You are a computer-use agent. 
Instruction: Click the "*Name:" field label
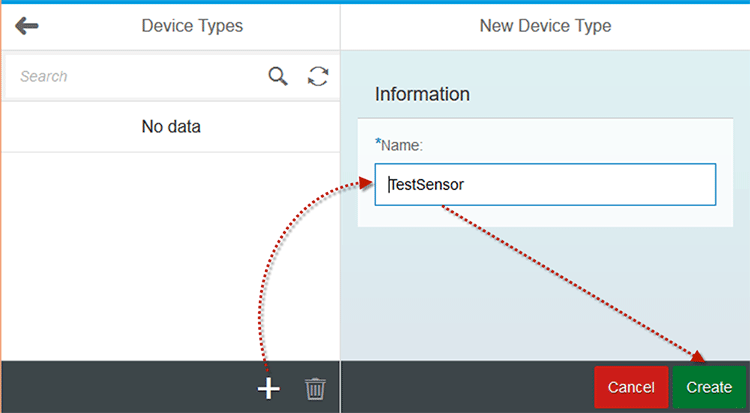(399, 145)
